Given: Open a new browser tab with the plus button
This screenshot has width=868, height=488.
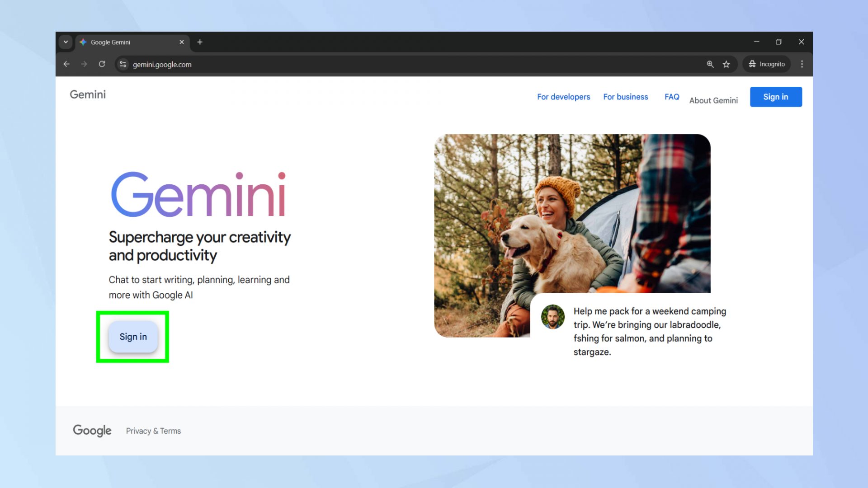Looking at the screenshot, I should tap(200, 42).
